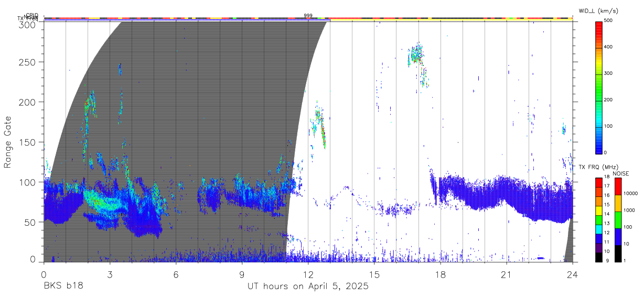Click the green swatch in the NOISE legend
Viewport: 644px width, 297px height.
click(x=617, y=220)
